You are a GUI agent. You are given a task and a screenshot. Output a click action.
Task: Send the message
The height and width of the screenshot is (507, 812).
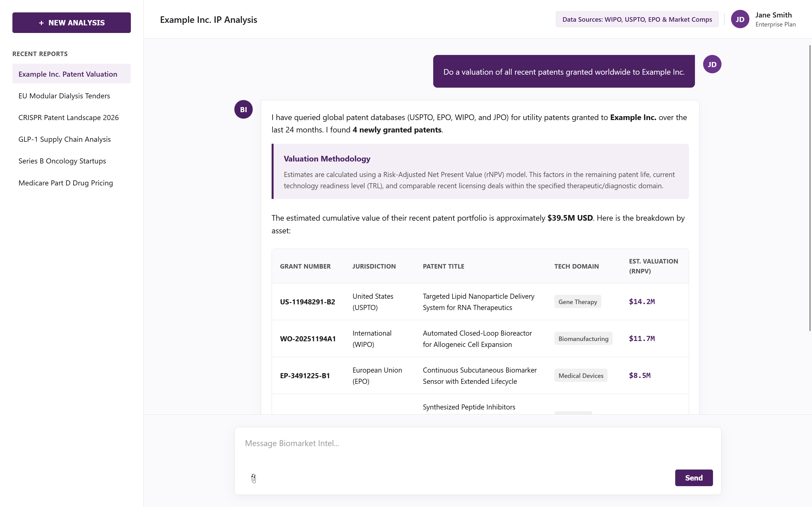tap(694, 477)
